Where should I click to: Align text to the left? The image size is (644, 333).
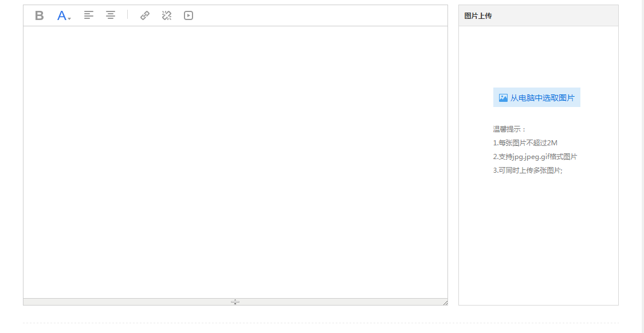click(x=89, y=15)
